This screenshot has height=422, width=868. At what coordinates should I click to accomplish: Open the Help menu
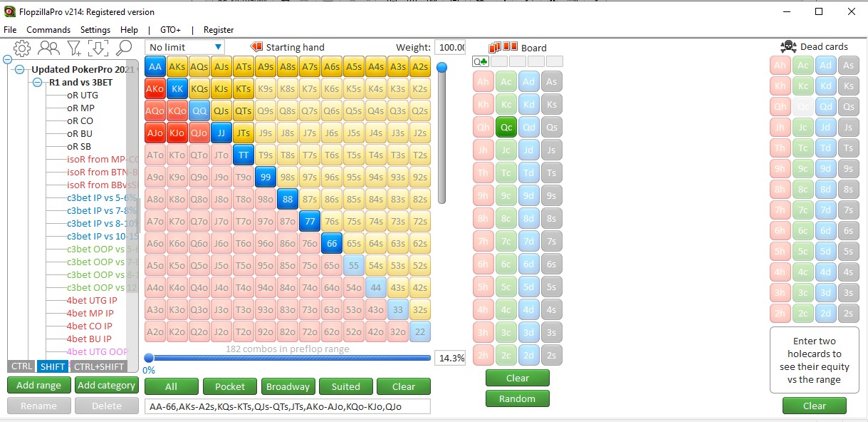point(130,30)
